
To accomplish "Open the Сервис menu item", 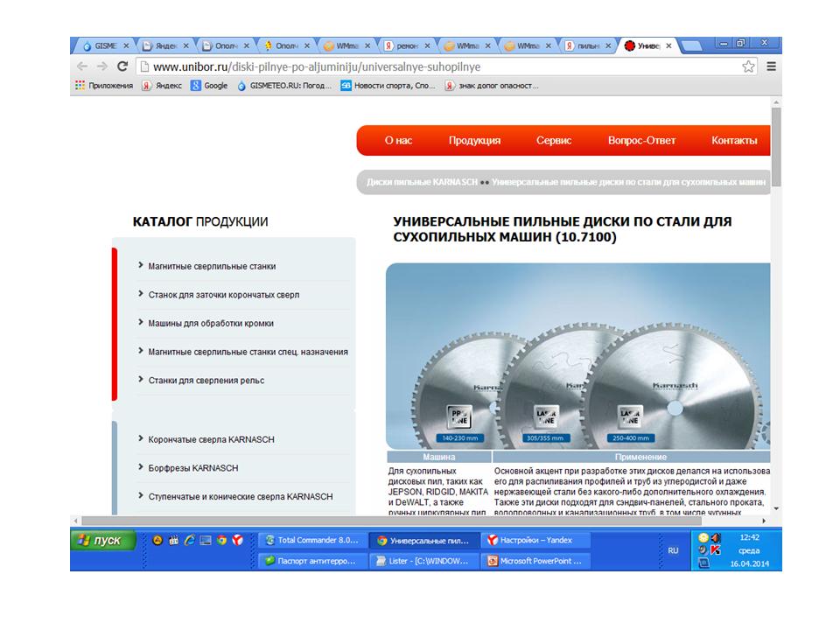I will click(554, 140).
